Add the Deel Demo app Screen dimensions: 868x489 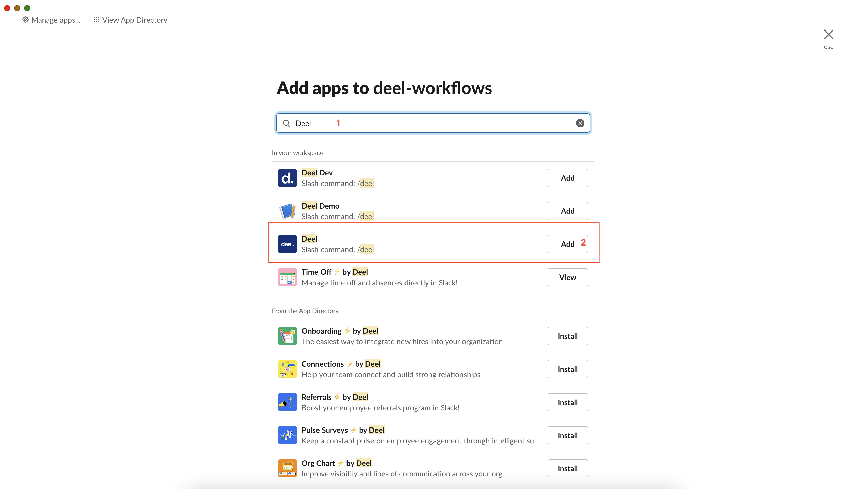567,211
